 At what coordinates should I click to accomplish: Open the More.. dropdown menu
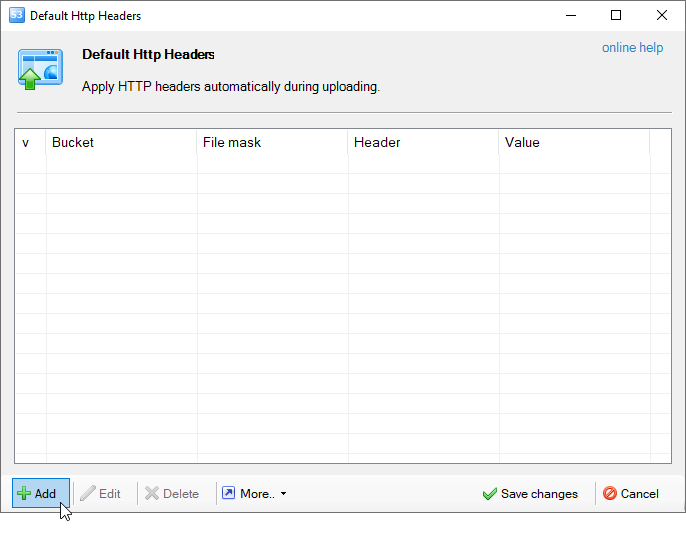click(x=254, y=493)
